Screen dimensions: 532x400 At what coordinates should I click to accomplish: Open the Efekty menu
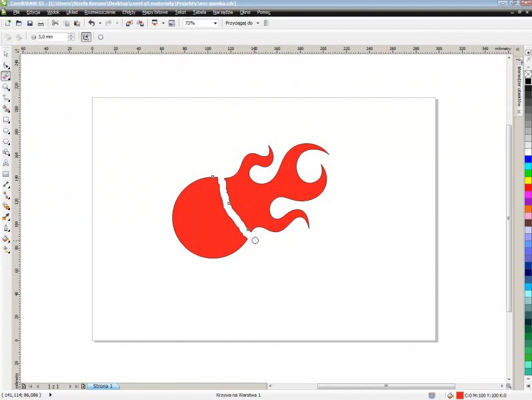click(x=129, y=12)
